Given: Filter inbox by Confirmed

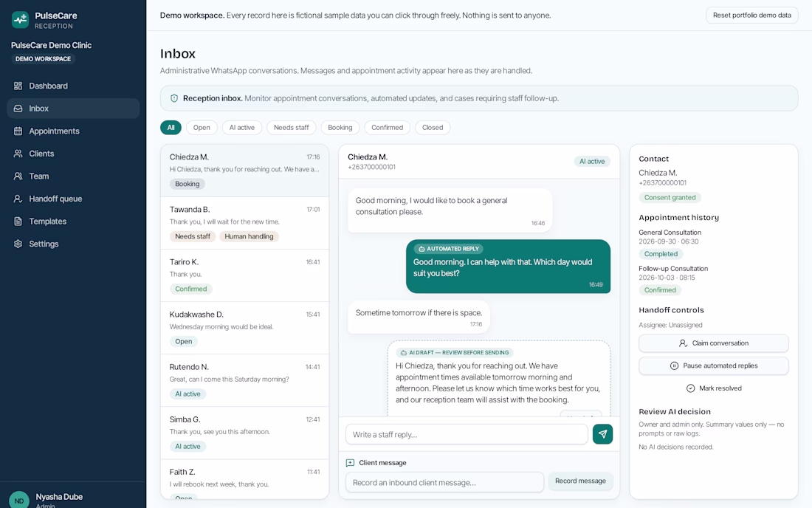Looking at the screenshot, I should pos(387,128).
